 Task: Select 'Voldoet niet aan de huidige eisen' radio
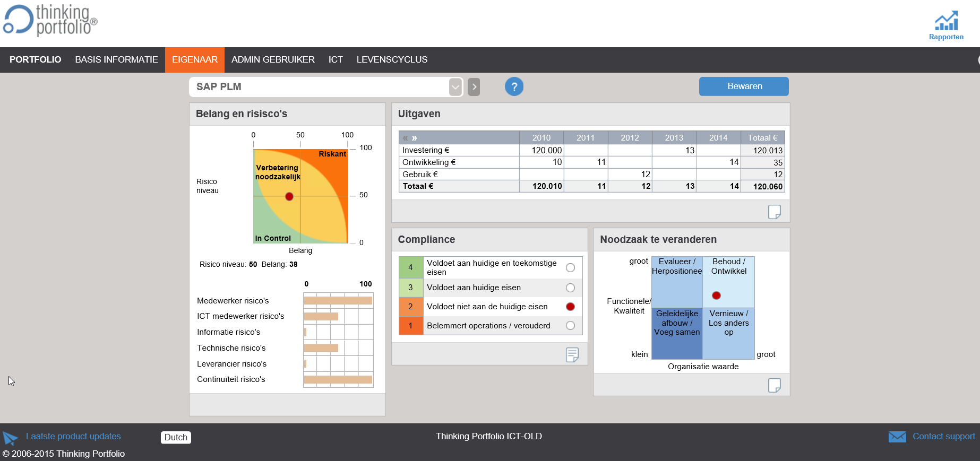(x=570, y=307)
